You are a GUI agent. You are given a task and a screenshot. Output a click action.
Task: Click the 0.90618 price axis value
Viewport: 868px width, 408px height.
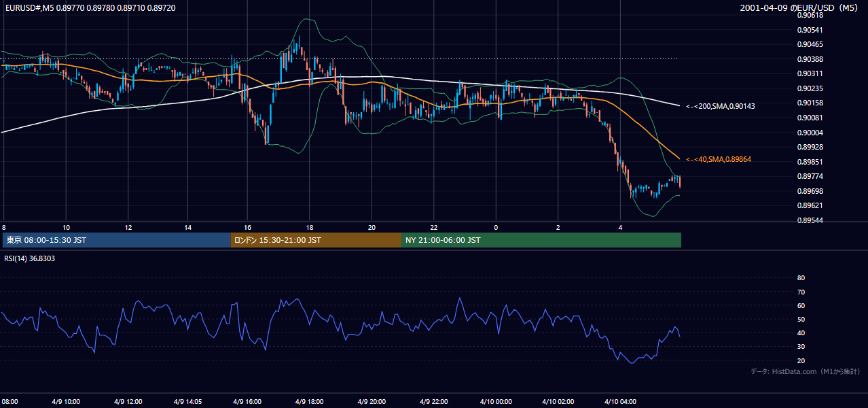[x=810, y=15]
